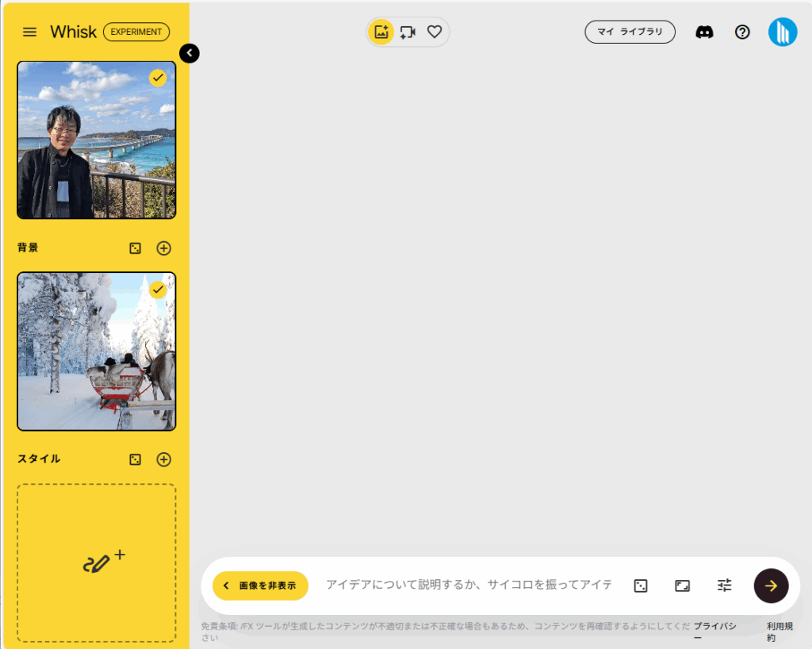Image resolution: width=812 pixels, height=649 pixels.
Task: Open マイ ライブラリ
Action: point(630,32)
